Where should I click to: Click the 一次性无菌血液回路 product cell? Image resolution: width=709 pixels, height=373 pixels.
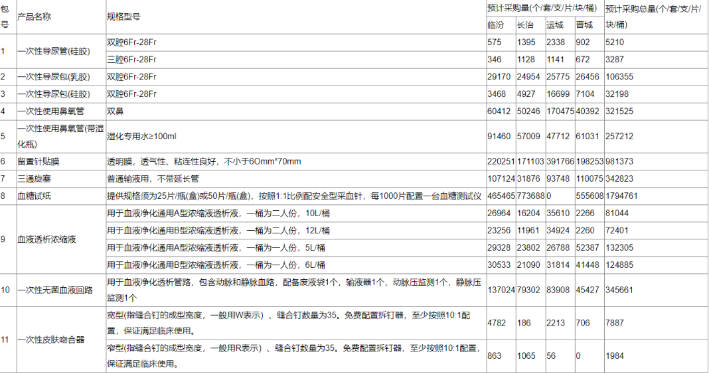[55, 290]
